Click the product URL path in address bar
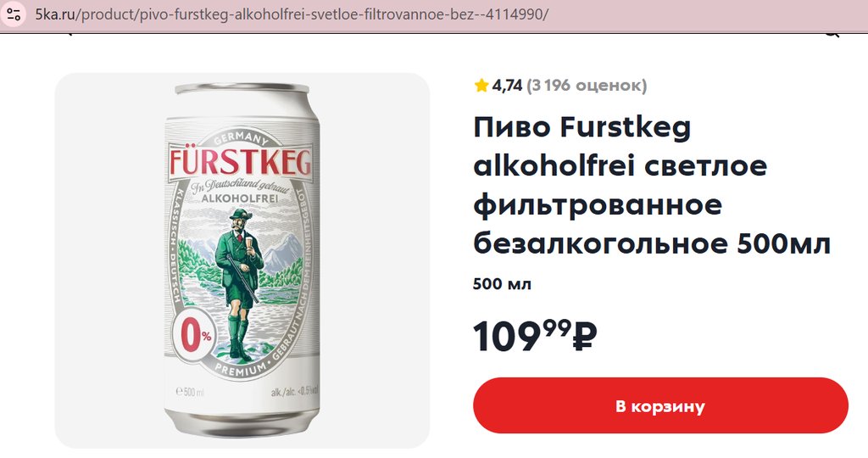 click(x=314, y=14)
